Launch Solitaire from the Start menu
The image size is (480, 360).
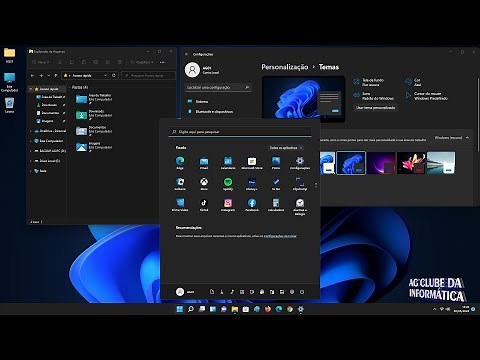180,184
